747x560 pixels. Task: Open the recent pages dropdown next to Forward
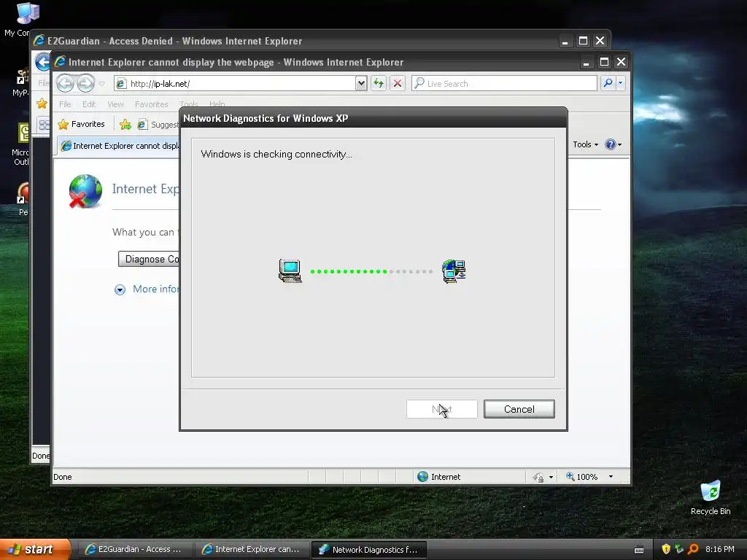[x=101, y=83]
